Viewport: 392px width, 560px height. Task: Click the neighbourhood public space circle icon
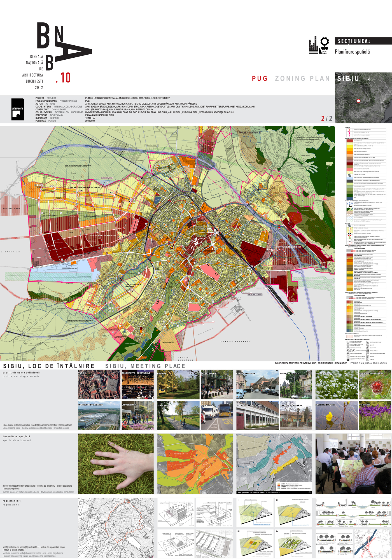[x=348, y=345]
